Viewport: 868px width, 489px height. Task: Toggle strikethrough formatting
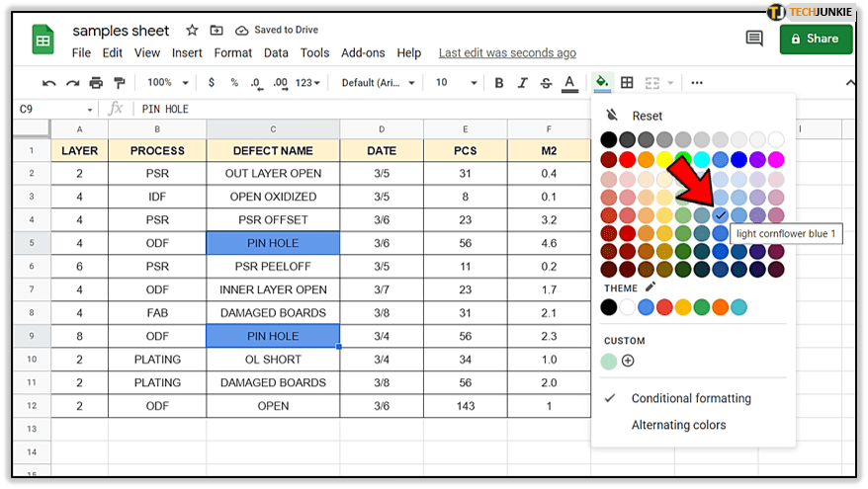tap(546, 83)
